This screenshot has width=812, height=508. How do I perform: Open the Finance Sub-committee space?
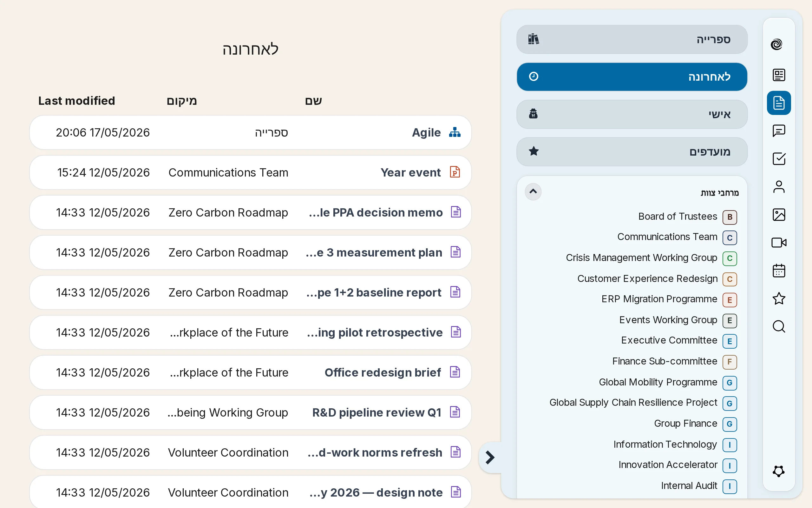click(x=665, y=361)
